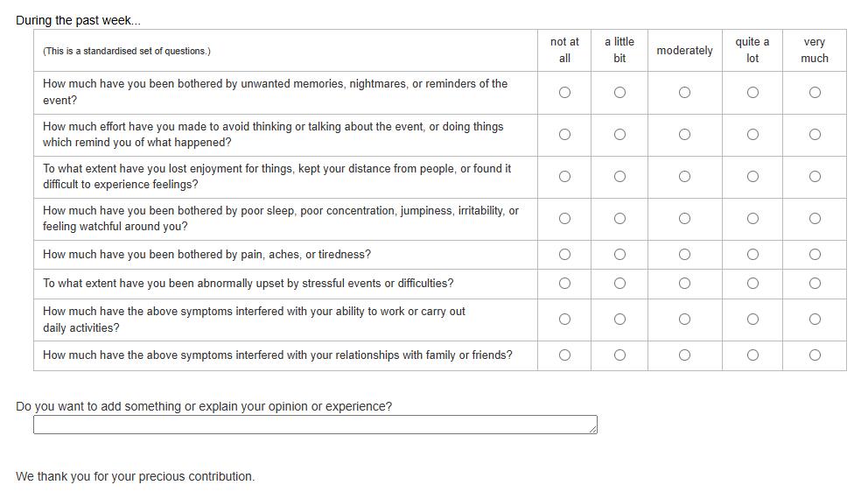This screenshot has width=868, height=499.
Task: Click the comment text box for opinion
Action: coord(315,425)
